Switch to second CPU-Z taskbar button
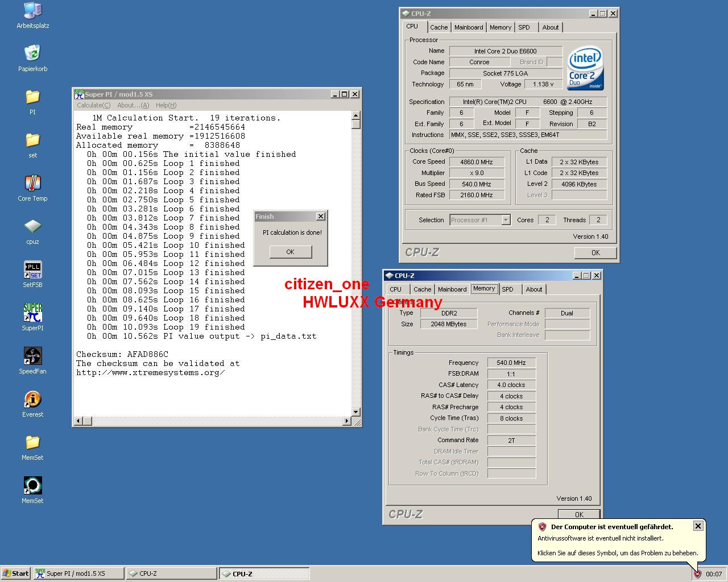 tap(264, 573)
